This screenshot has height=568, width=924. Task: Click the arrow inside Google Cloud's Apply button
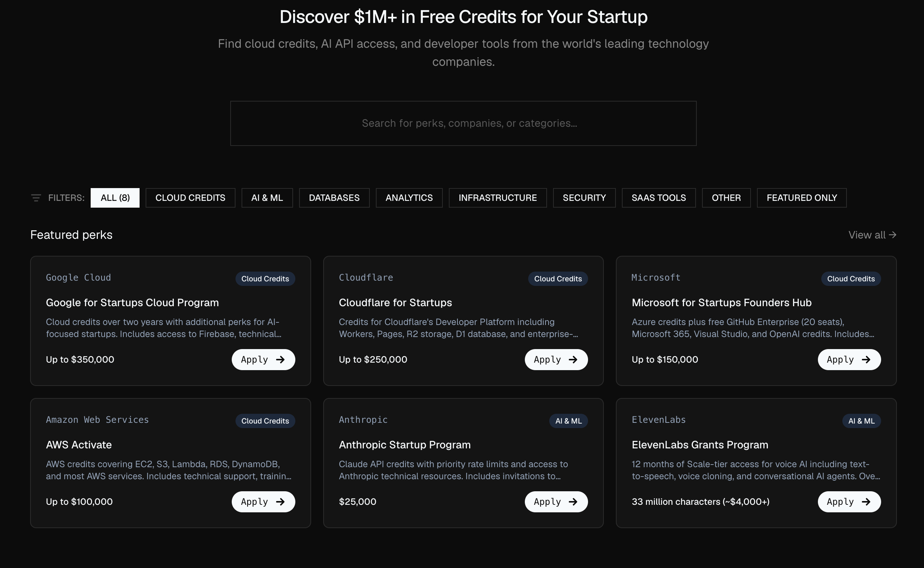(x=281, y=360)
